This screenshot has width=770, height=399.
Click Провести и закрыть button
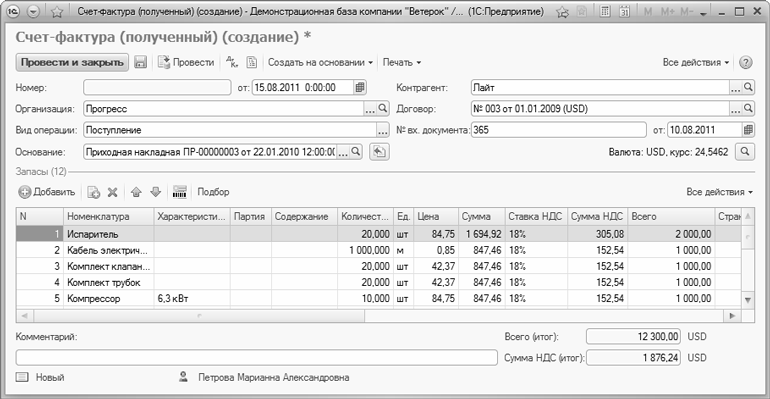[72, 62]
